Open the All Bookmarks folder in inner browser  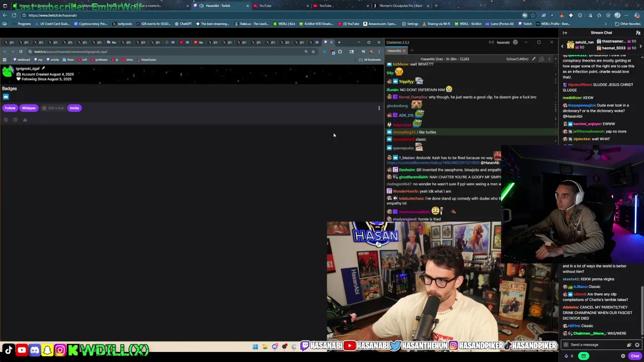pyautogui.click(x=371, y=60)
